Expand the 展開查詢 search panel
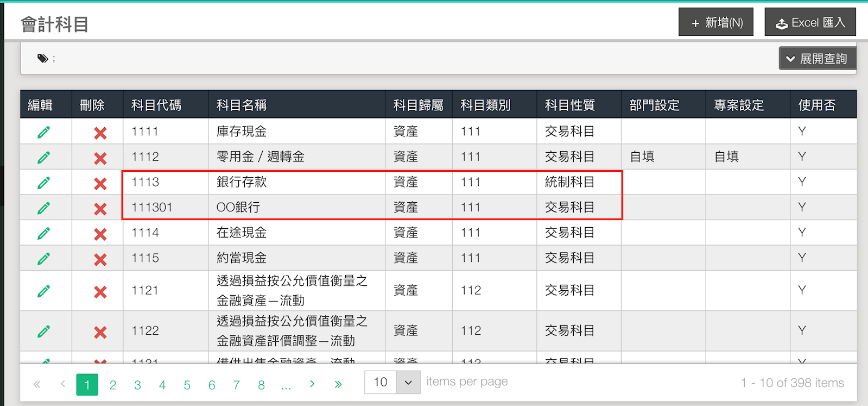 pyautogui.click(x=817, y=59)
